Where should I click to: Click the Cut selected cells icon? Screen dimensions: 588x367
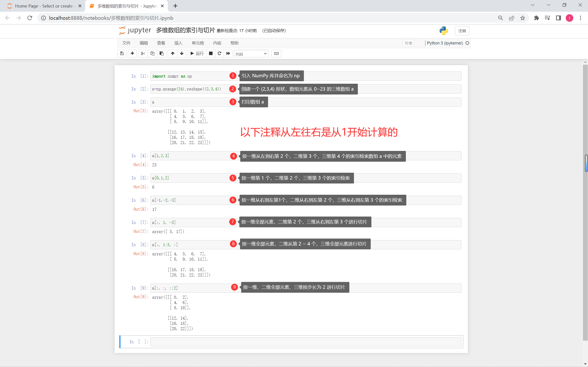coord(143,53)
